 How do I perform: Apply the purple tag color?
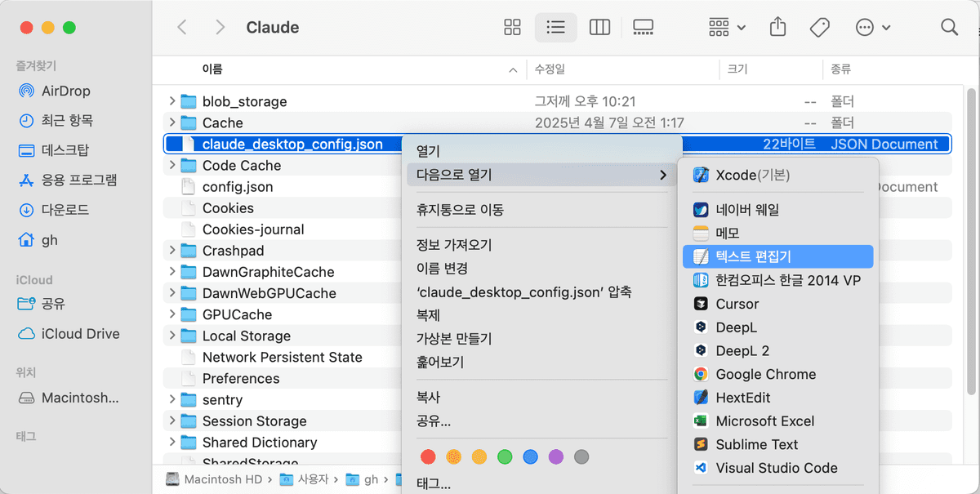556,456
